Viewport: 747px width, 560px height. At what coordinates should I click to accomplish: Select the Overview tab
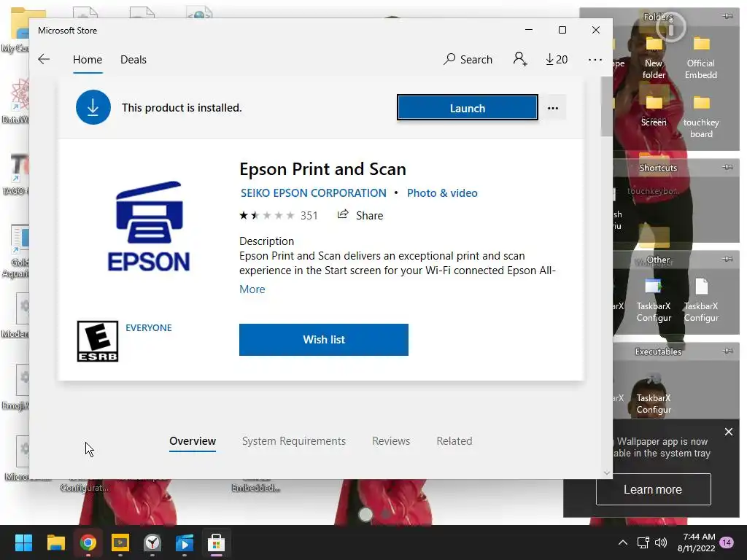(x=193, y=441)
